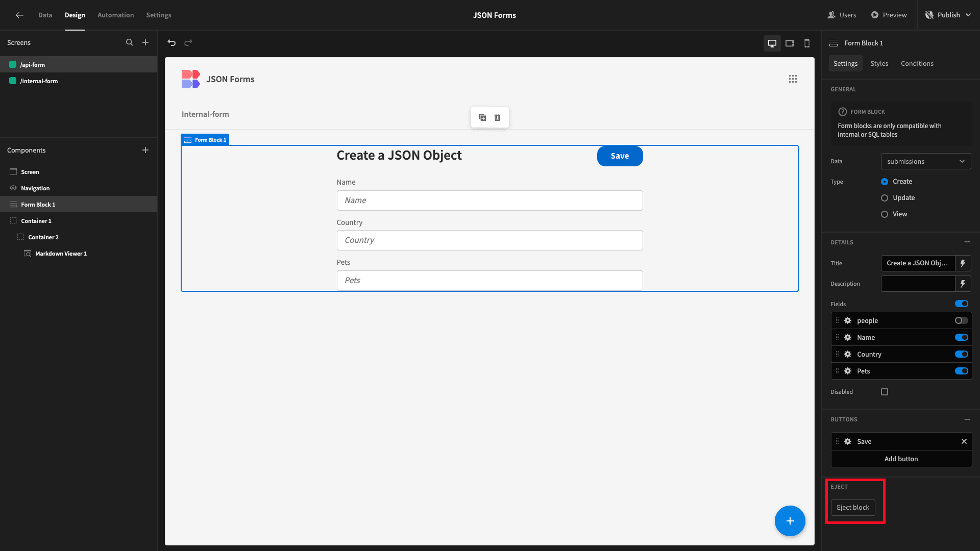This screenshot has height=551, width=980.
Task: Disable the Pets field toggle
Action: coord(962,371)
